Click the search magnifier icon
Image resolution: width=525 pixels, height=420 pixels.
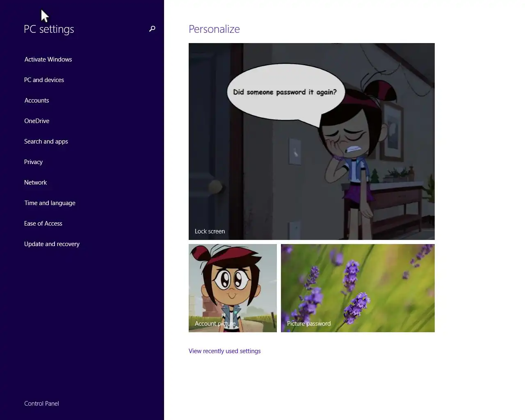[x=152, y=29]
